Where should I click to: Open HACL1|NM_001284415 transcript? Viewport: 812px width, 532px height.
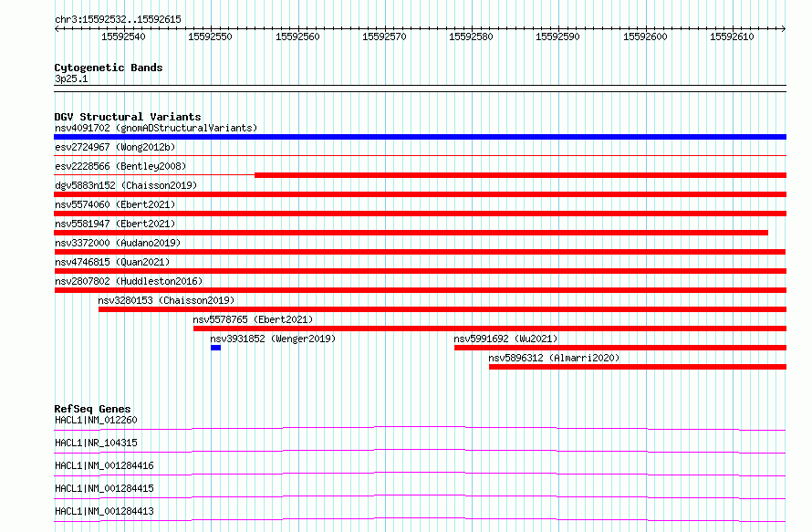tap(104, 488)
